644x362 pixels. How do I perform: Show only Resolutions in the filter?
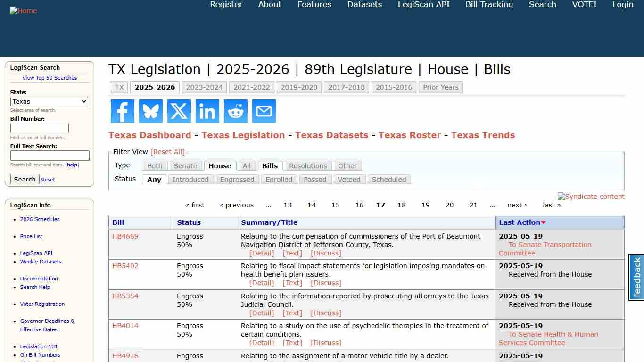(308, 165)
